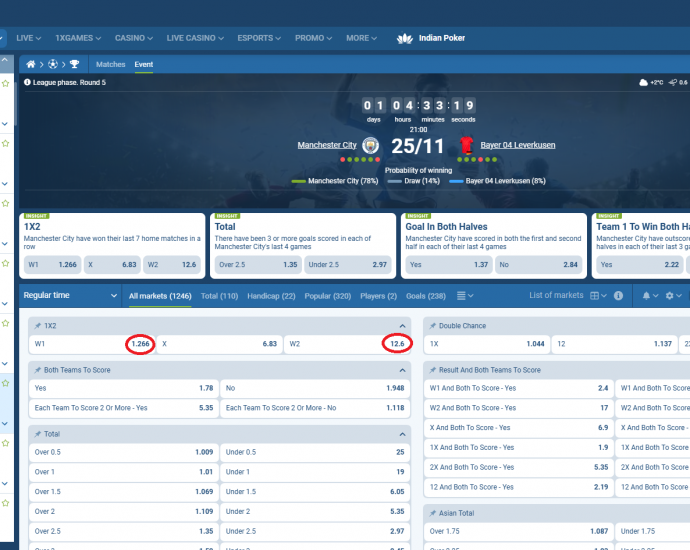Open the PROMO menu
The width and height of the screenshot is (690, 550).
pos(313,38)
